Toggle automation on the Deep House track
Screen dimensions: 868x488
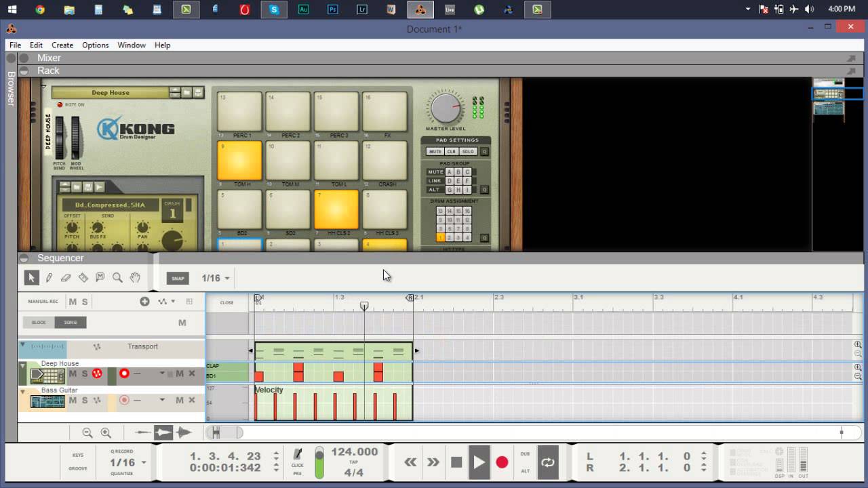click(x=97, y=373)
